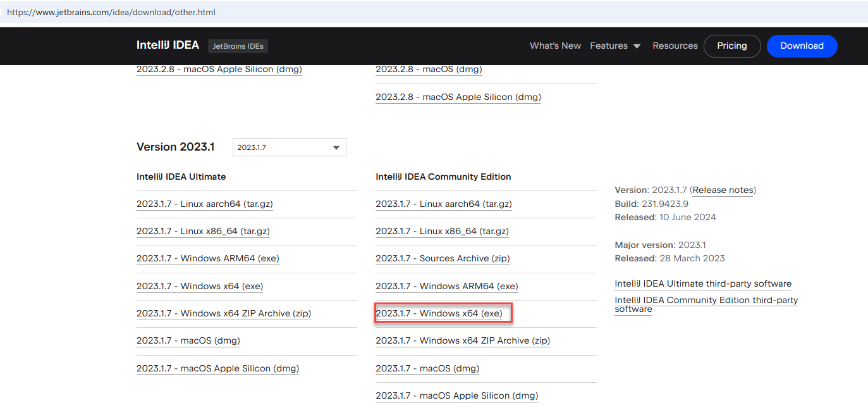Download Ultimate 2023.1.7 Windows x64 exe

click(x=200, y=286)
